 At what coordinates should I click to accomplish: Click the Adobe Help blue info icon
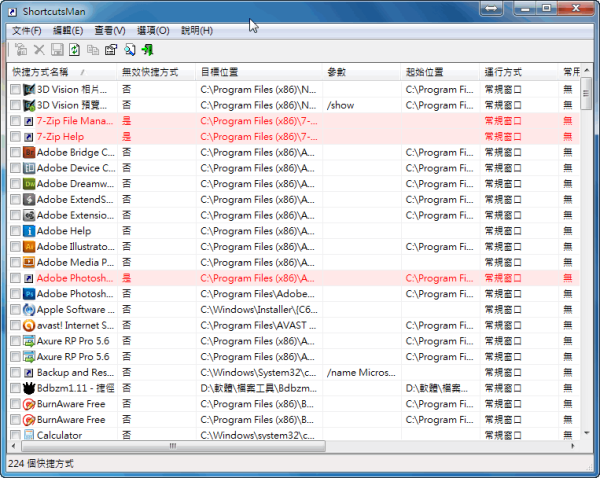[x=29, y=231]
